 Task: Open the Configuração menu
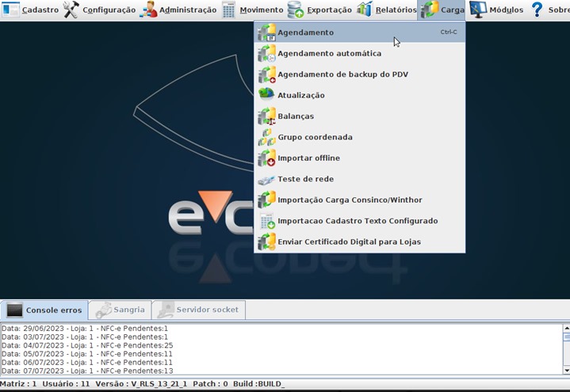tap(99, 10)
